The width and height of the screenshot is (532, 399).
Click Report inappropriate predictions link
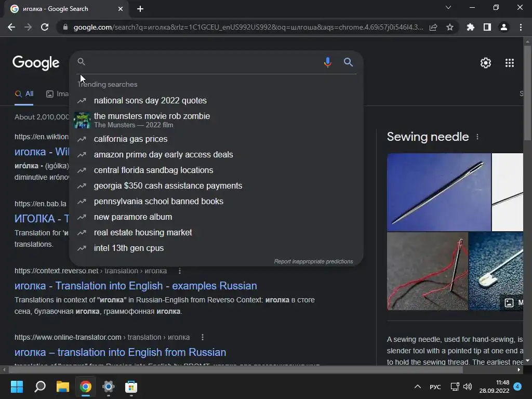point(313,262)
